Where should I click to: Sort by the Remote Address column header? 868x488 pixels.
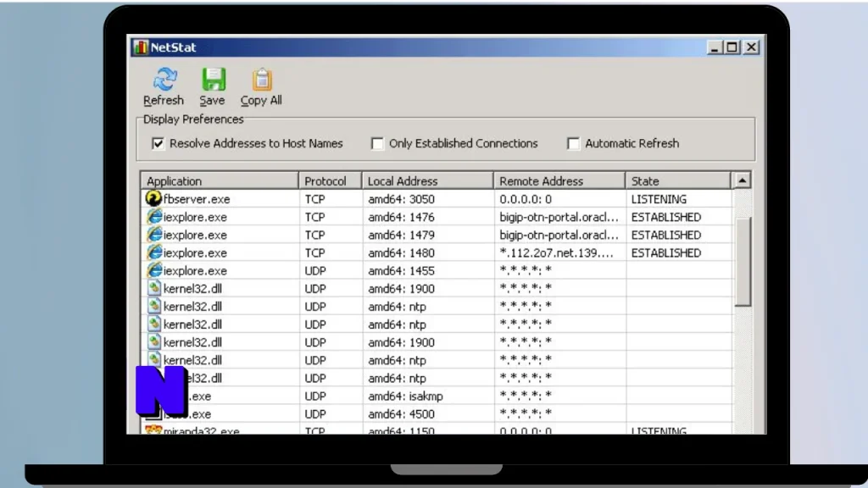[x=559, y=181]
